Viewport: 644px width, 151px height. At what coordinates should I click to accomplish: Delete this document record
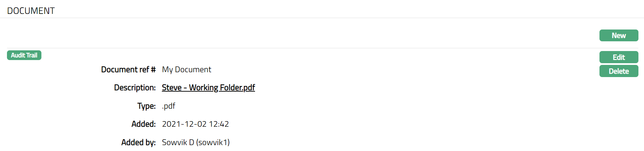pos(619,71)
